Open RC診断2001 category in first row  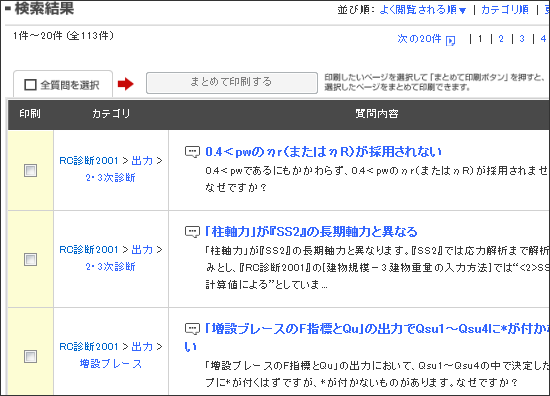tap(89, 161)
